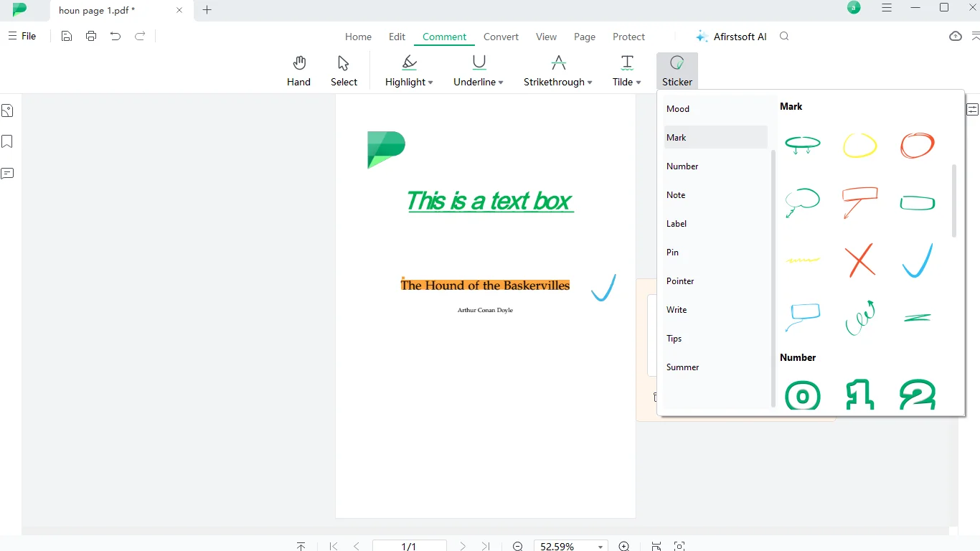
Task: Select the Hand tool
Action: point(298,71)
